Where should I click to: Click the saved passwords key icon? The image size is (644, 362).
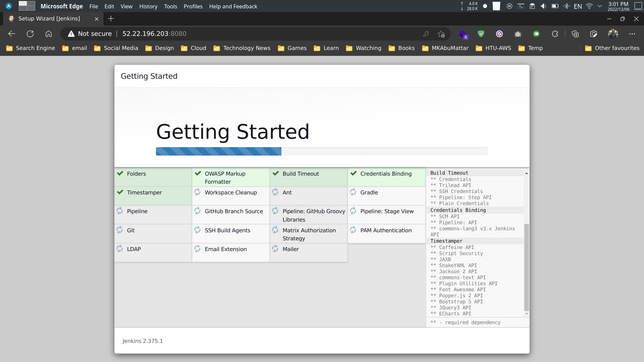click(x=426, y=34)
